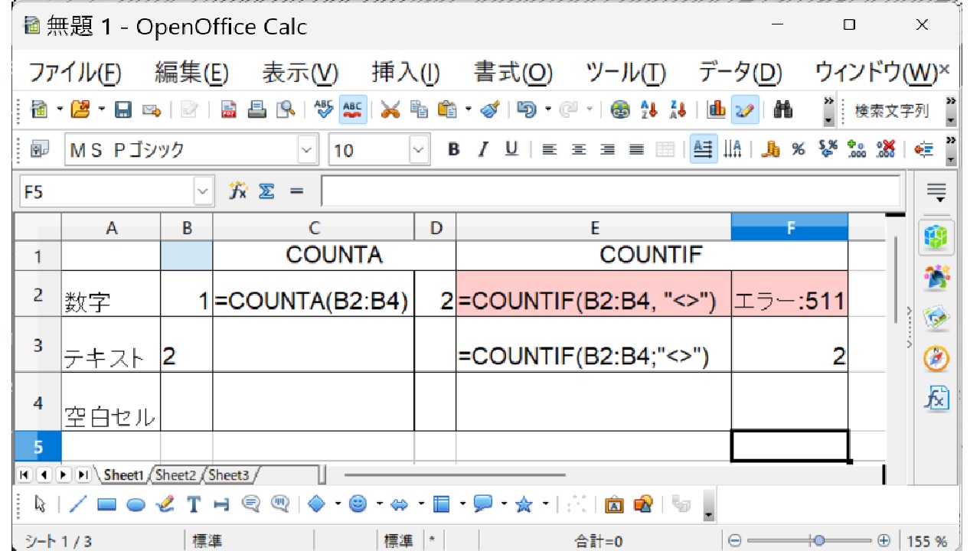Viewport: 980px width, 551px height.
Task: Open the sidebar Gallery icon
Action: point(937,317)
